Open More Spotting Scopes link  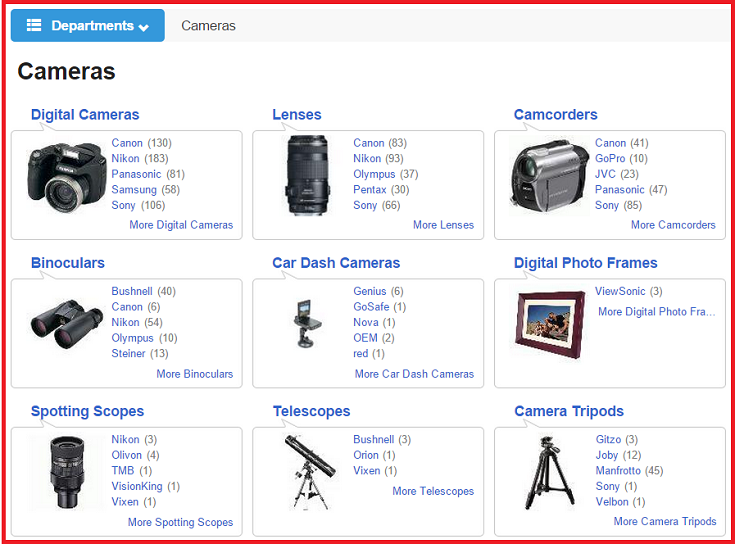(x=180, y=522)
